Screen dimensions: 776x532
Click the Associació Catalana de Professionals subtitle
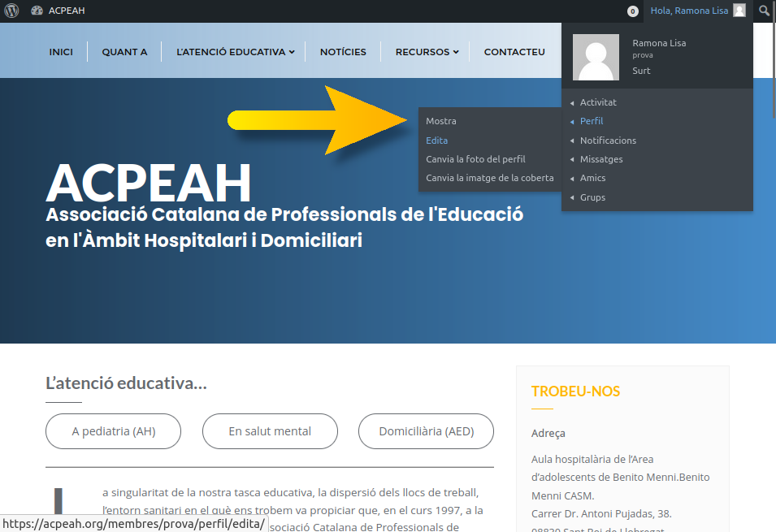tap(284, 227)
